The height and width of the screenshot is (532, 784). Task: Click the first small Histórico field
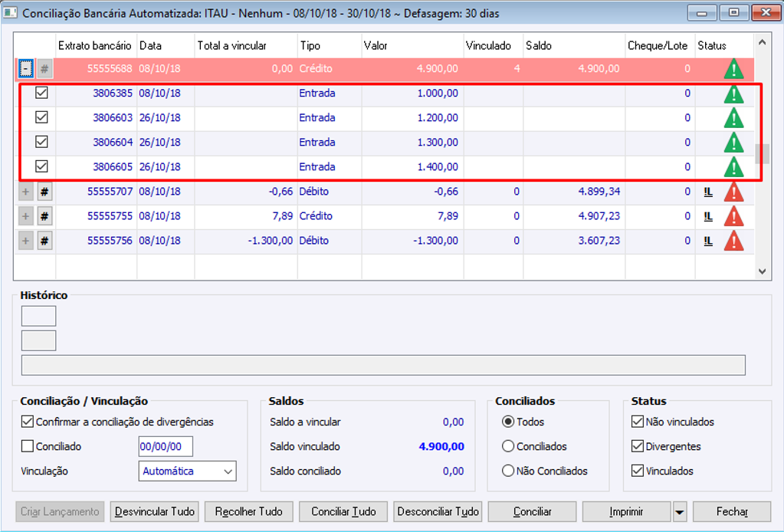point(38,316)
